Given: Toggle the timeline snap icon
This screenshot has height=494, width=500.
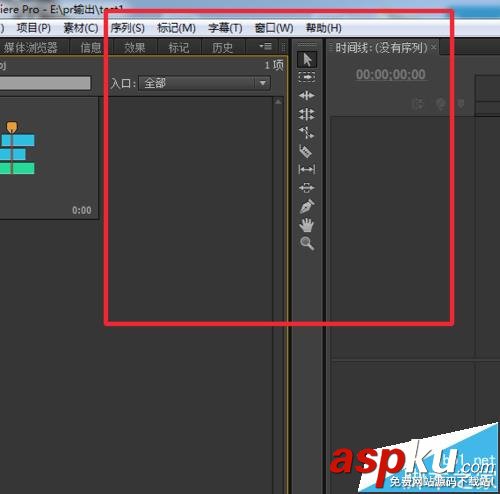Looking at the screenshot, I should 417,104.
